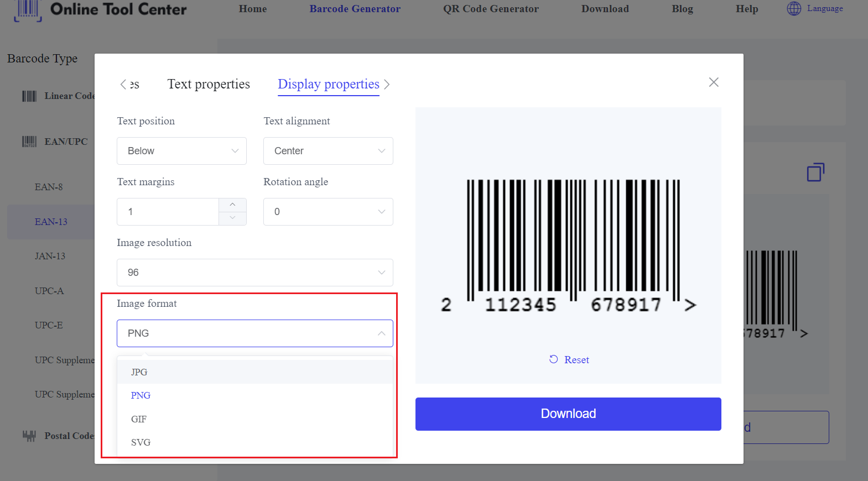
Task: Open Barcode Generator in navigation
Action: tap(355, 9)
